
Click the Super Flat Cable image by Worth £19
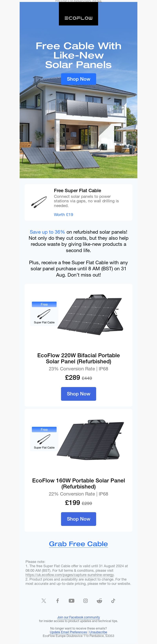(x=39, y=202)
